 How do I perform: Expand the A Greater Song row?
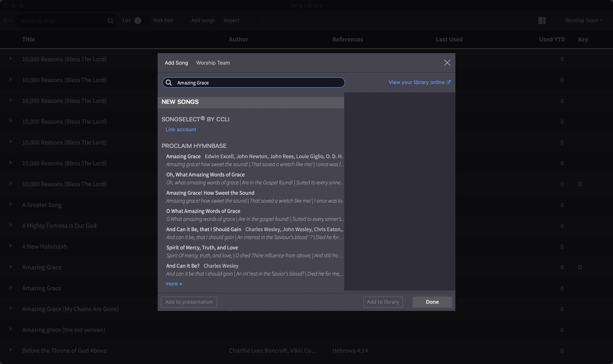click(x=11, y=204)
